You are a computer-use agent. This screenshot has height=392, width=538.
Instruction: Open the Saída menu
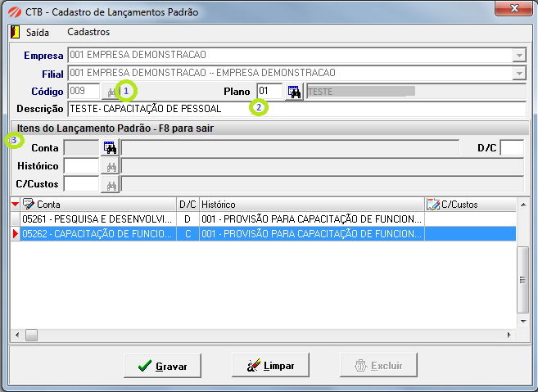point(38,33)
